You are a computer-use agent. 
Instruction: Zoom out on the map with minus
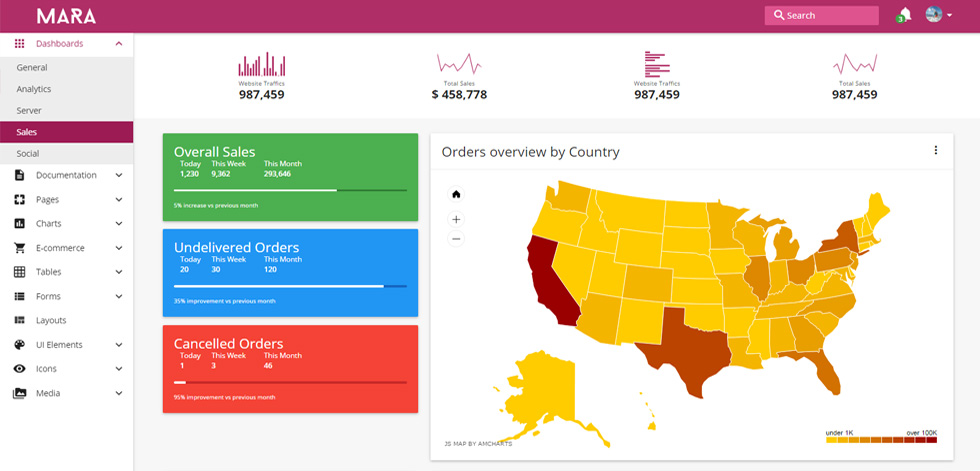click(x=456, y=239)
